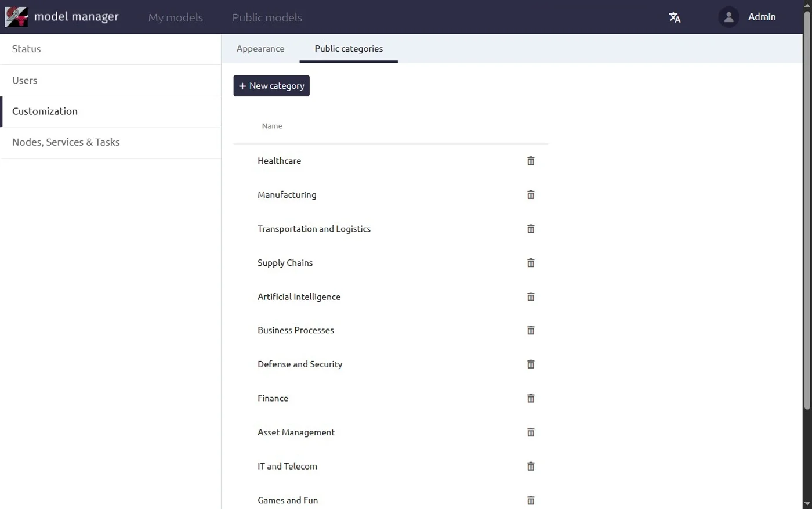Select the Public categories tab

(x=349, y=49)
